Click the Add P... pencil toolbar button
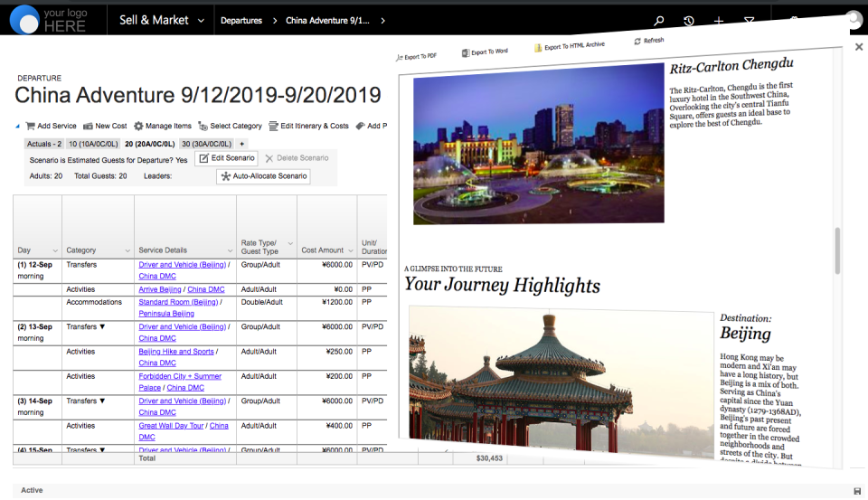This screenshot has width=868, height=500. click(371, 126)
